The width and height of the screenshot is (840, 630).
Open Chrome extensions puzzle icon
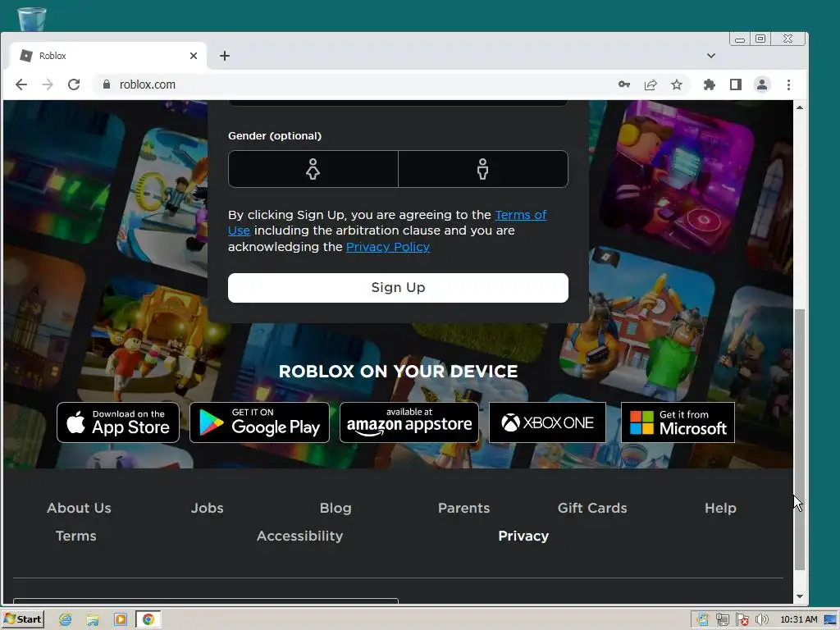(710, 84)
